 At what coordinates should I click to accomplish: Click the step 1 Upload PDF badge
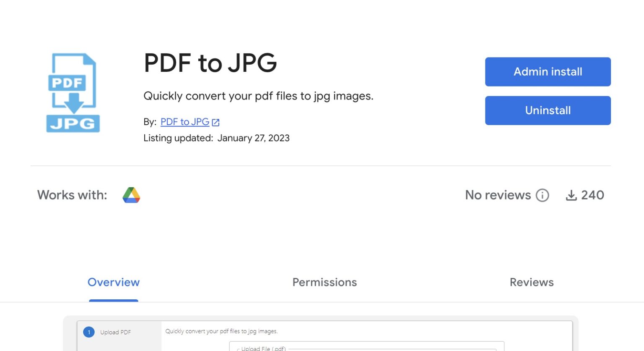[89, 332]
